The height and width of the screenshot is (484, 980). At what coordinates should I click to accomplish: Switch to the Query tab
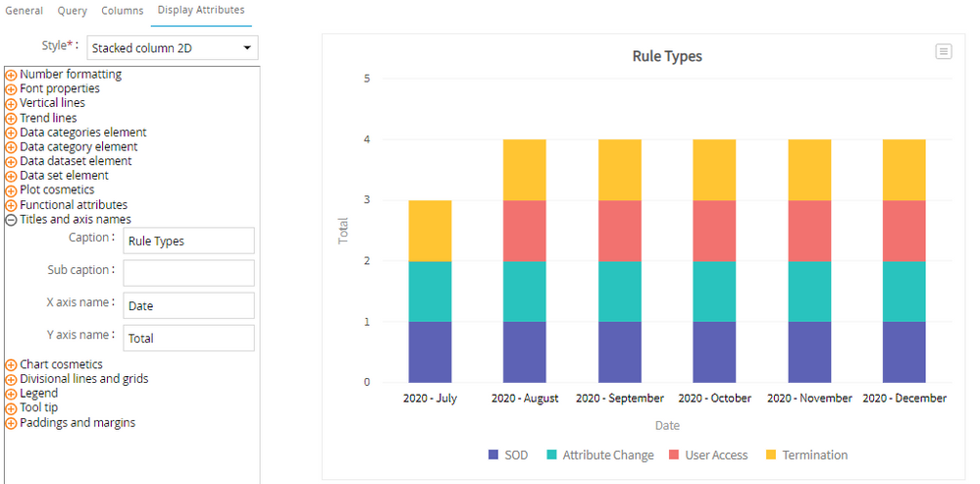click(72, 11)
